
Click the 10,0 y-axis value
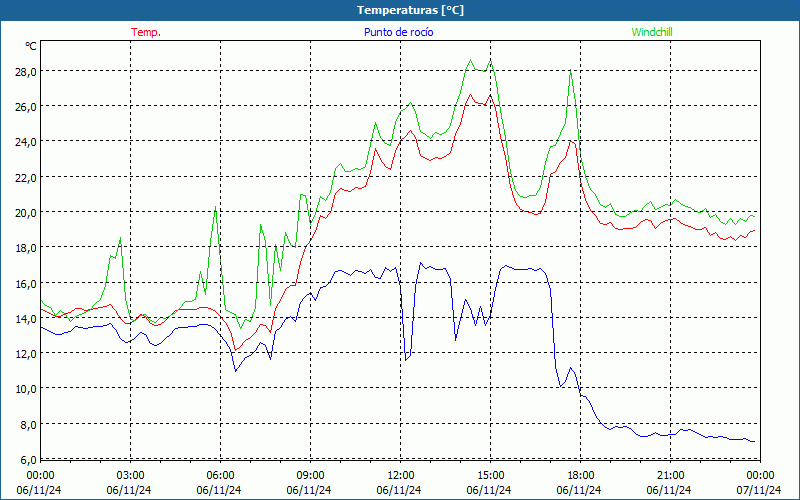click(x=26, y=389)
